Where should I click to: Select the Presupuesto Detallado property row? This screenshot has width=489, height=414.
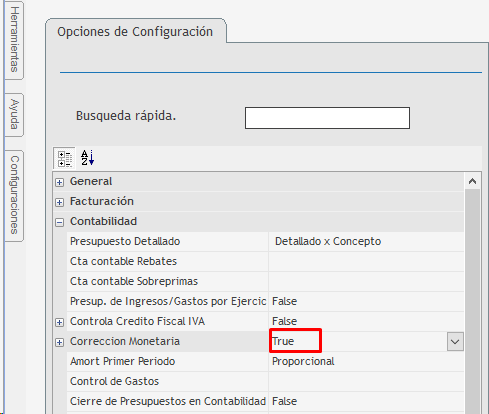click(265, 241)
